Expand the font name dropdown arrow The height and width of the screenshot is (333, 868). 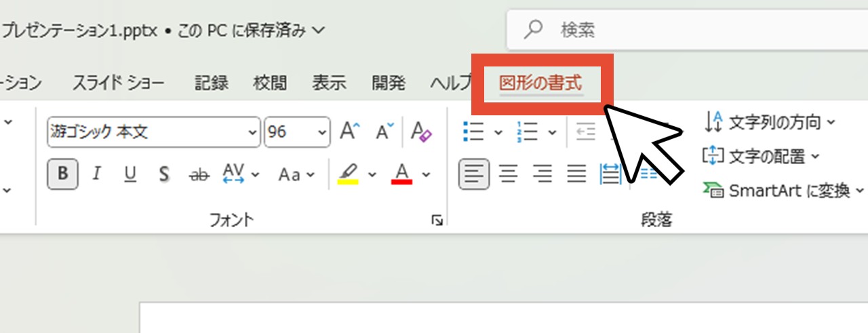tap(253, 132)
